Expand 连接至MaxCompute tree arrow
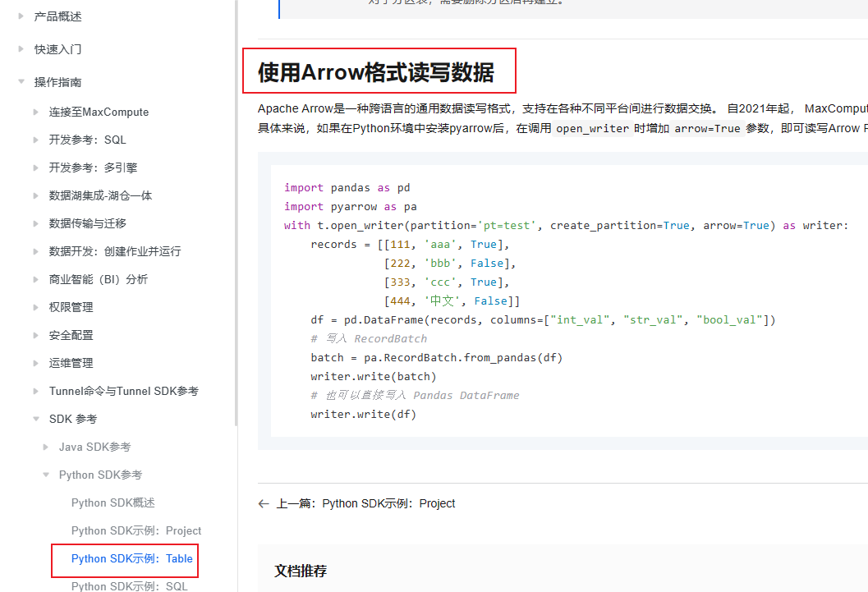The height and width of the screenshot is (592, 868). (x=36, y=112)
